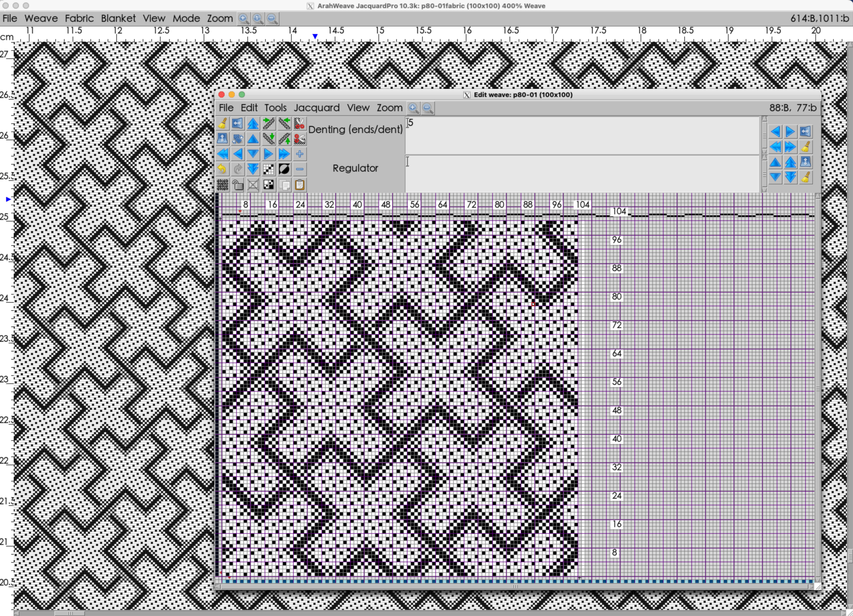This screenshot has height=616, width=853.
Task: Click the weave editor horizontal scrollbar
Action: pyautogui.click(x=515, y=587)
